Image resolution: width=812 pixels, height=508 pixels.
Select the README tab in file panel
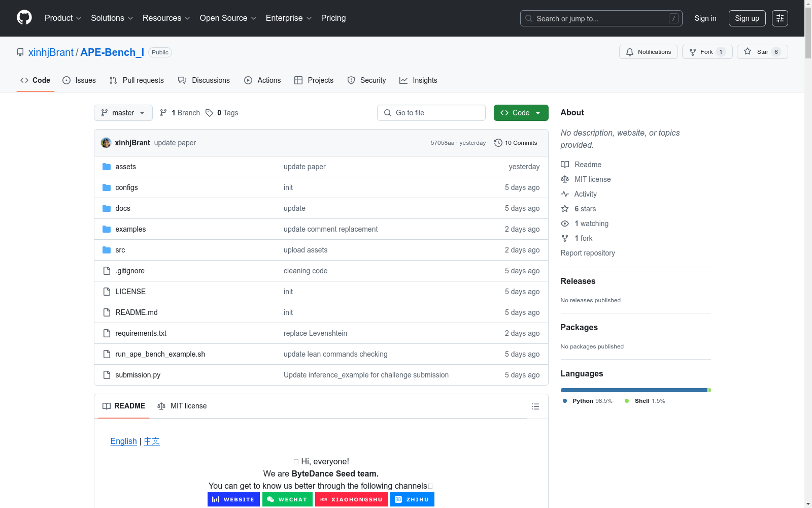point(124,406)
